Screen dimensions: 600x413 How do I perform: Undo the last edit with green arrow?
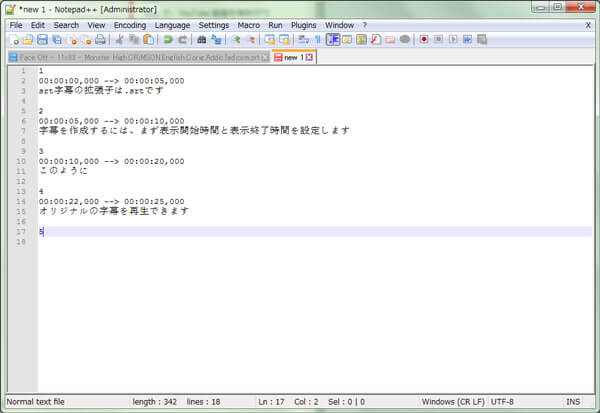click(168, 39)
